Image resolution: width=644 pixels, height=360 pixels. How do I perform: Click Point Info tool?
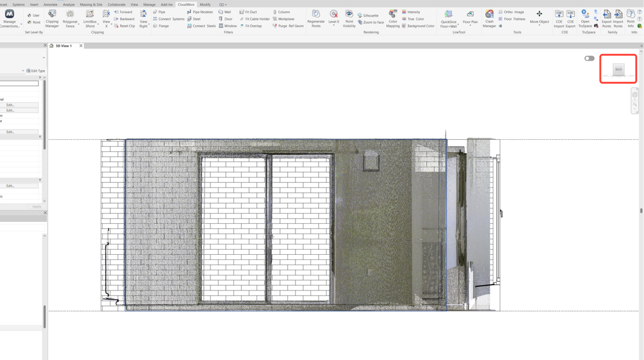point(630,19)
